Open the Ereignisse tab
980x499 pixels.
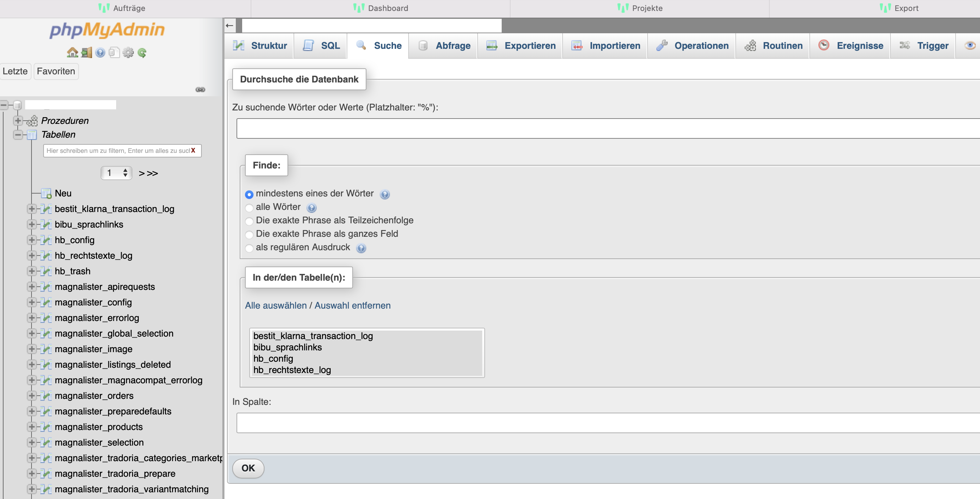850,46
